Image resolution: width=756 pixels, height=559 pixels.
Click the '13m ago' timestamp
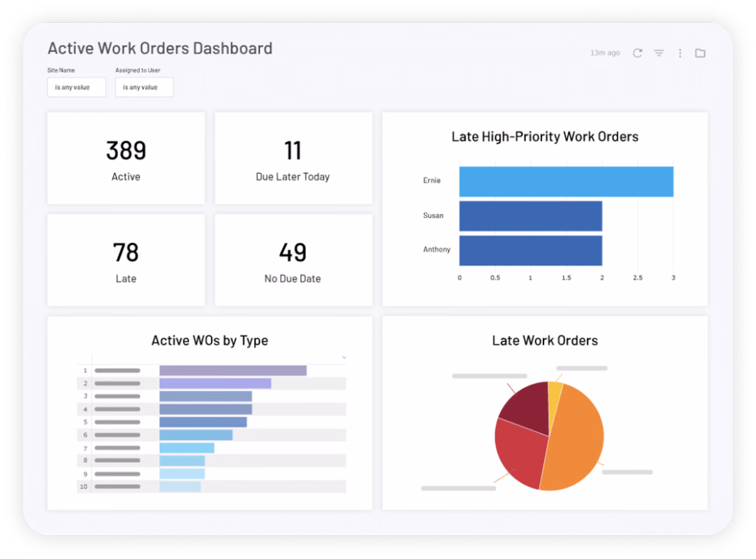click(605, 53)
